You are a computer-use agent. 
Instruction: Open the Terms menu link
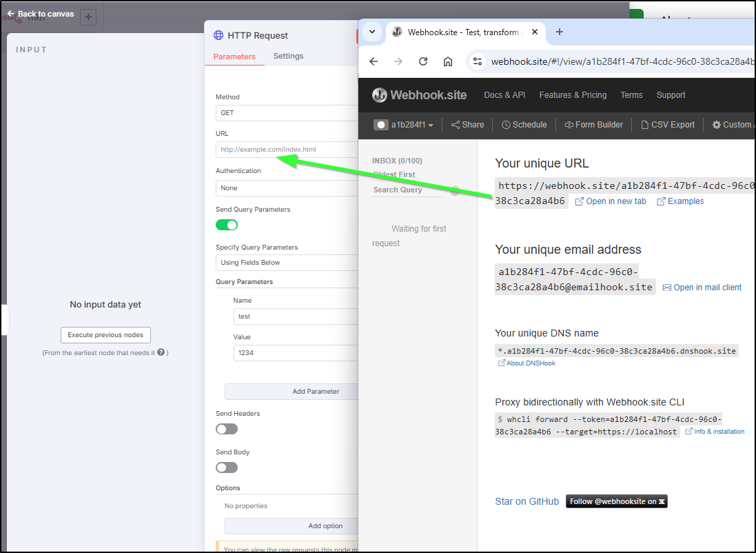coord(631,95)
